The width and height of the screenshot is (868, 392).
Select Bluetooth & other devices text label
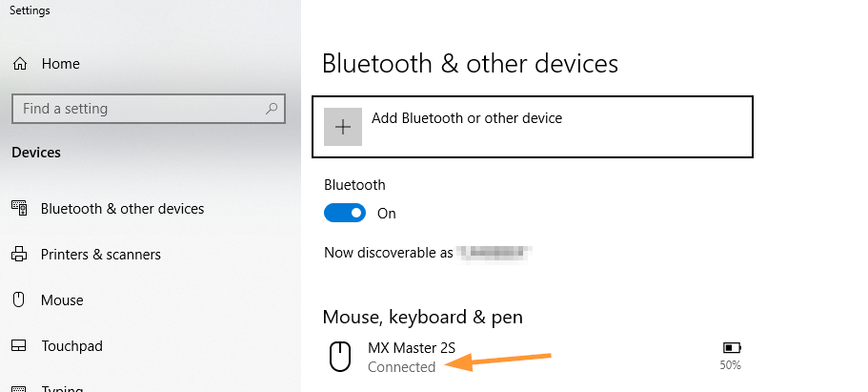click(x=122, y=209)
